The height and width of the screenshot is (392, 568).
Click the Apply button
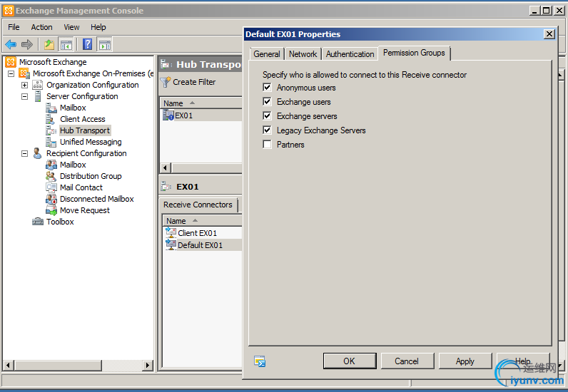(x=465, y=361)
